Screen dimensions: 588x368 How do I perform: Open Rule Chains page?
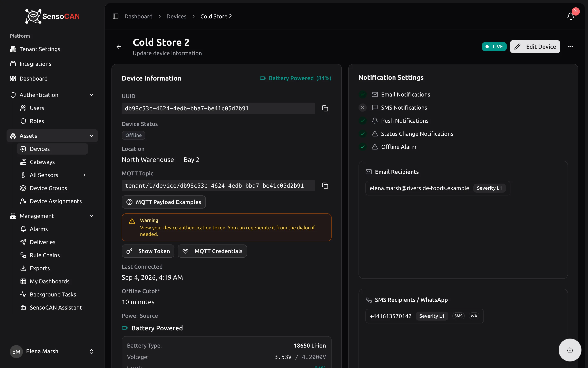52,255
